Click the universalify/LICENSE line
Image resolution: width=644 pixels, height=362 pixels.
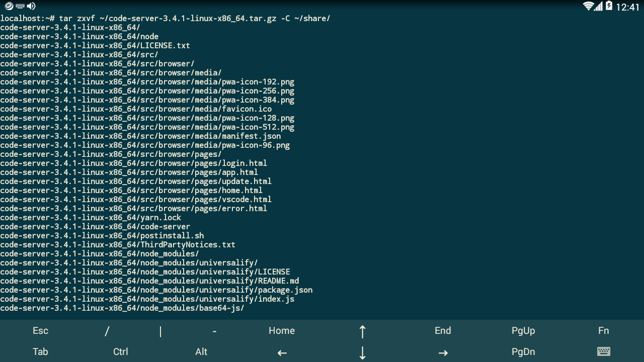pyautogui.click(x=145, y=271)
